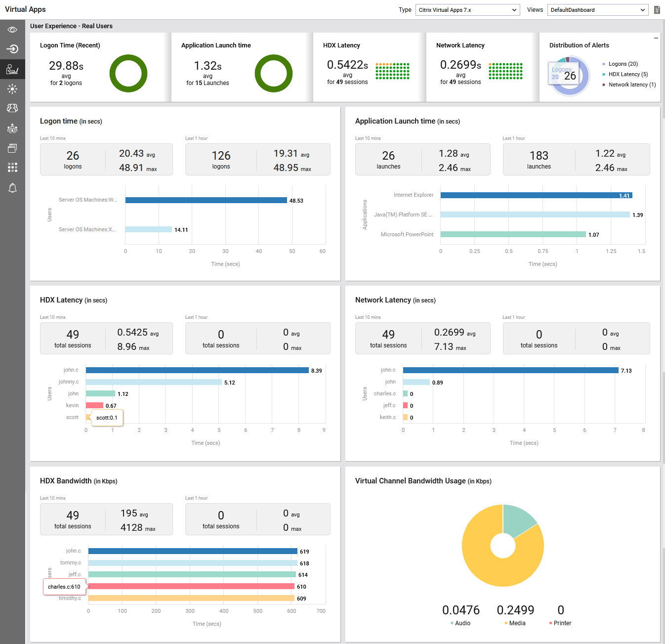This screenshot has width=665, height=644.
Task: Open the eye overview icon in sidebar
Action: 12,30
